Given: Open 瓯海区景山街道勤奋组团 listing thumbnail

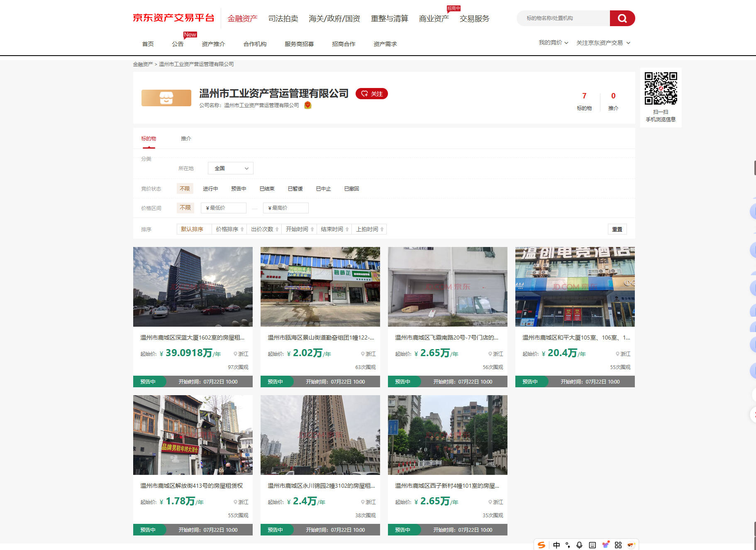Looking at the screenshot, I should [320, 287].
